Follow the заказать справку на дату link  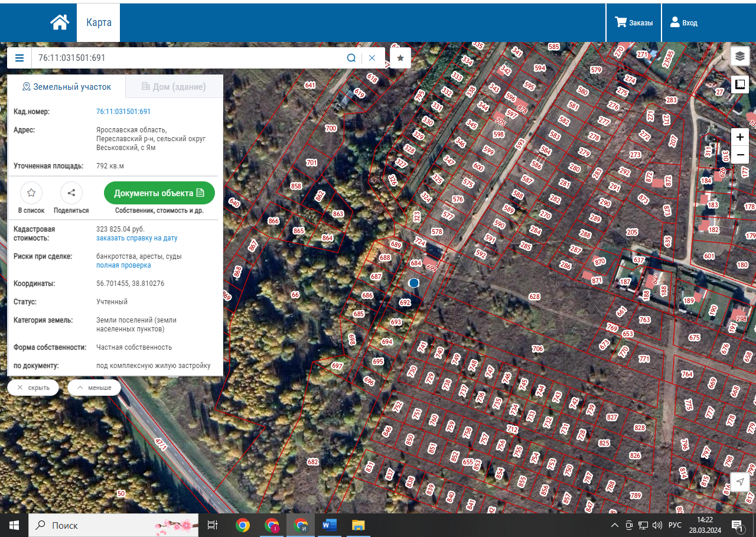[x=137, y=238]
